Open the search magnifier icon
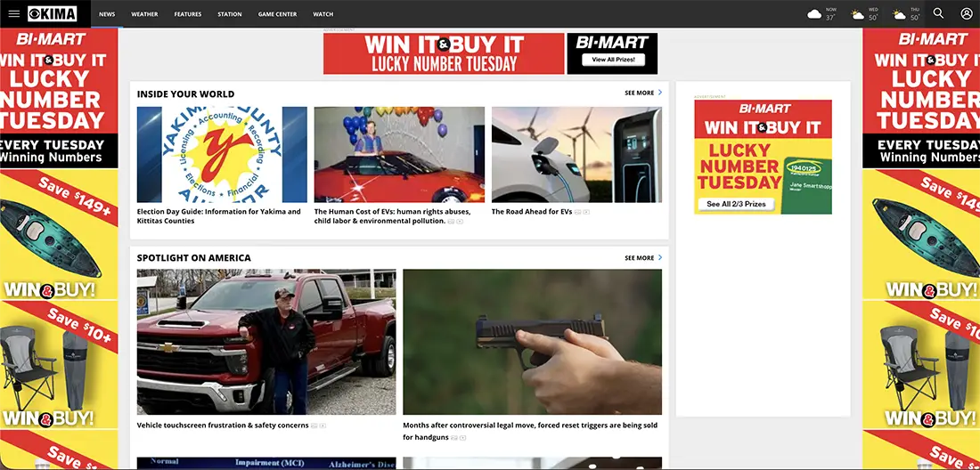980x470 pixels. pos(938,13)
